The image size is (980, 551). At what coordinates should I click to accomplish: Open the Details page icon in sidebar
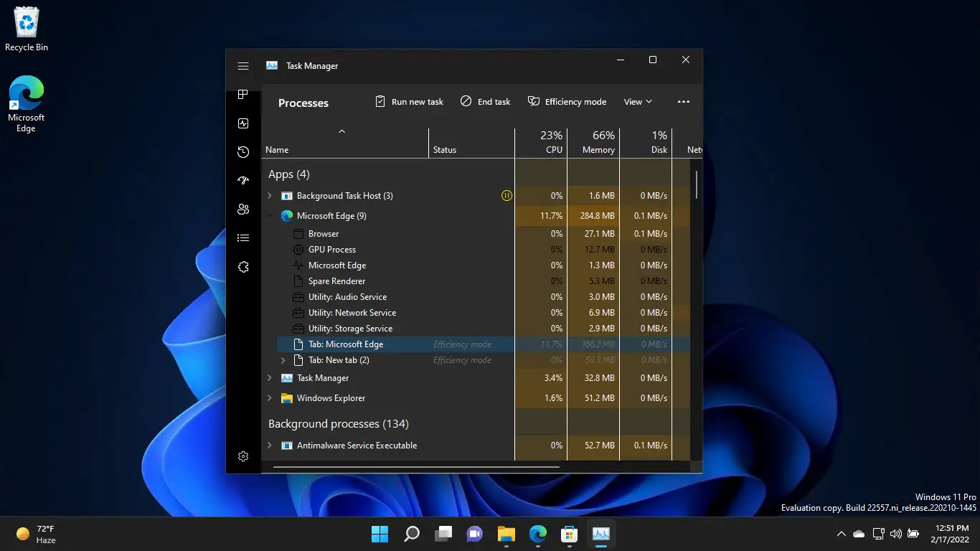tap(243, 238)
